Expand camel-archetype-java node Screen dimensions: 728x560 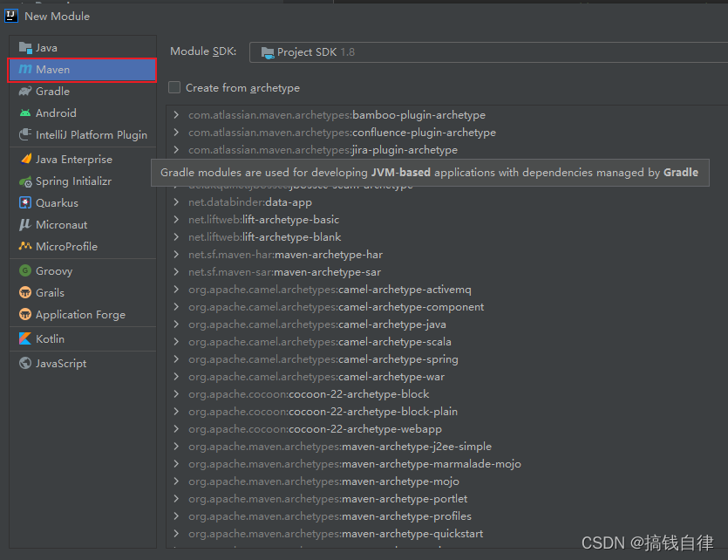(176, 324)
